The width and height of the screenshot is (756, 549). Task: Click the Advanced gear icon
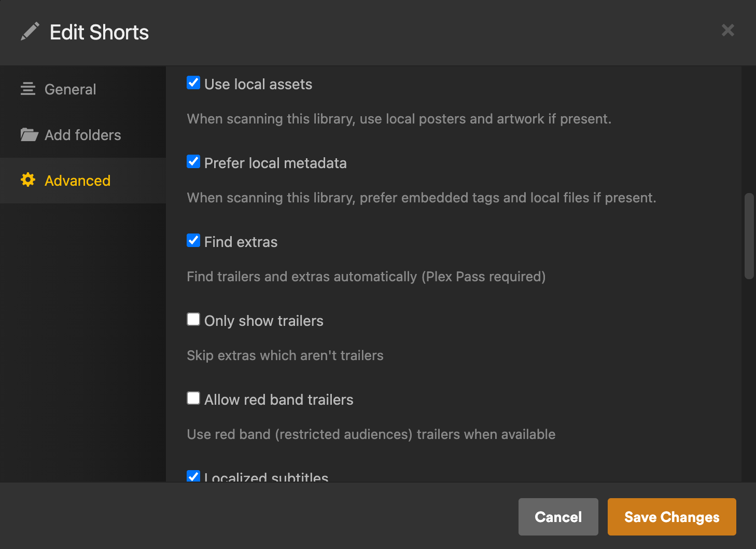[x=28, y=180]
